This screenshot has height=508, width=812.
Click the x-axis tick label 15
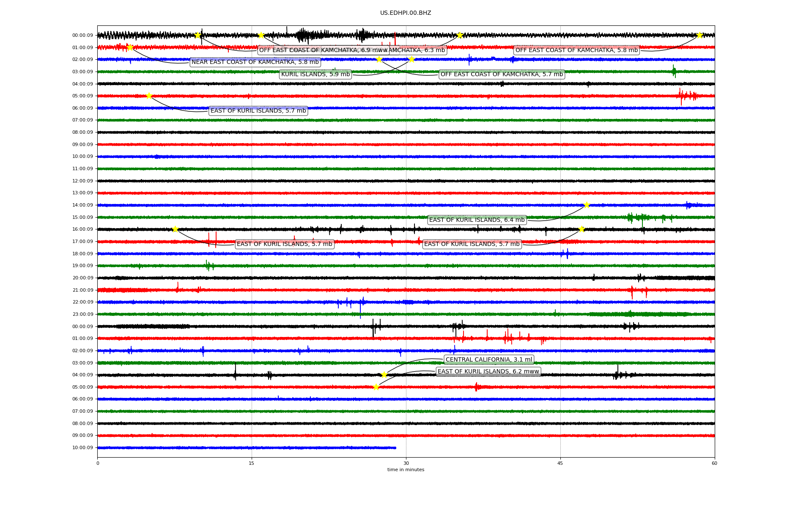252,463
